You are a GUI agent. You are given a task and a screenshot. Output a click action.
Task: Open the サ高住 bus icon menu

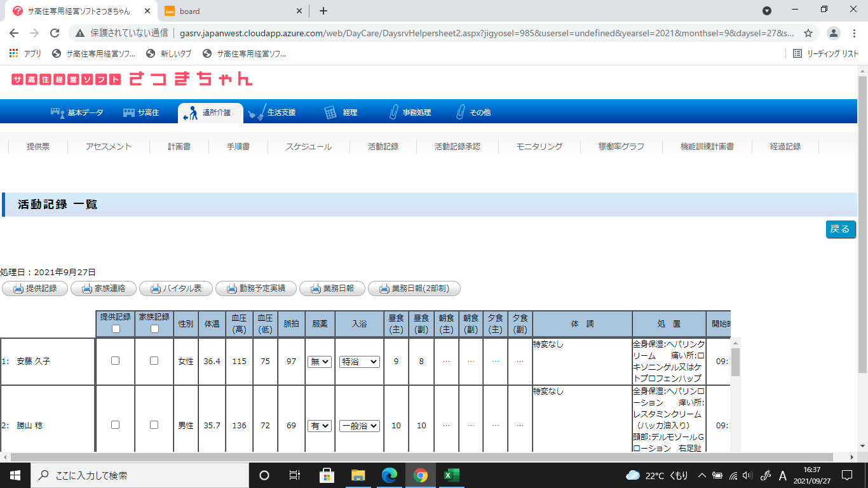click(129, 112)
